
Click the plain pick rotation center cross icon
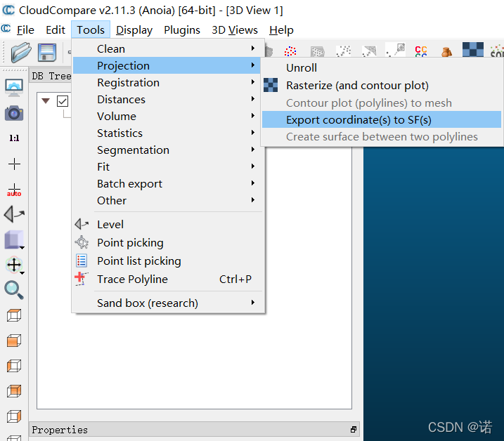(x=14, y=164)
